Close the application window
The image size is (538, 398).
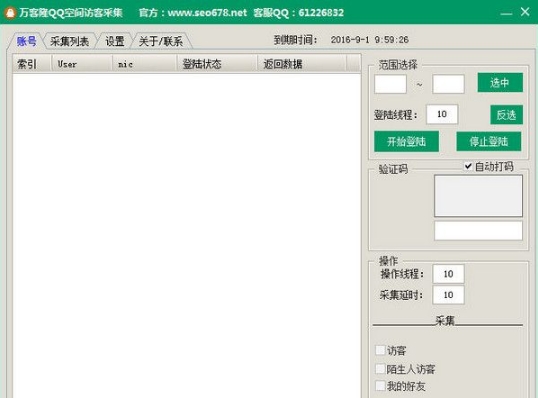pyautogui.click(x=525, y=12)
